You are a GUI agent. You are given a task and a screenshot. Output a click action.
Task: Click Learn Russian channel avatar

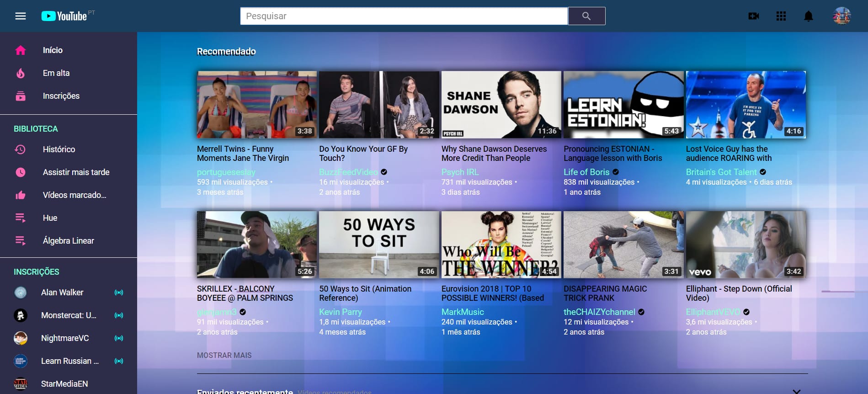21,361
